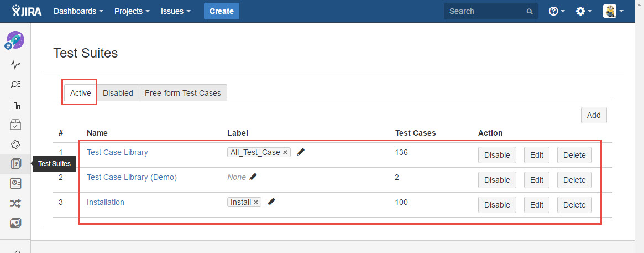Screen dimensions: 644x253
Task: Open the user avatar profile menu
Action: (613, 11)
